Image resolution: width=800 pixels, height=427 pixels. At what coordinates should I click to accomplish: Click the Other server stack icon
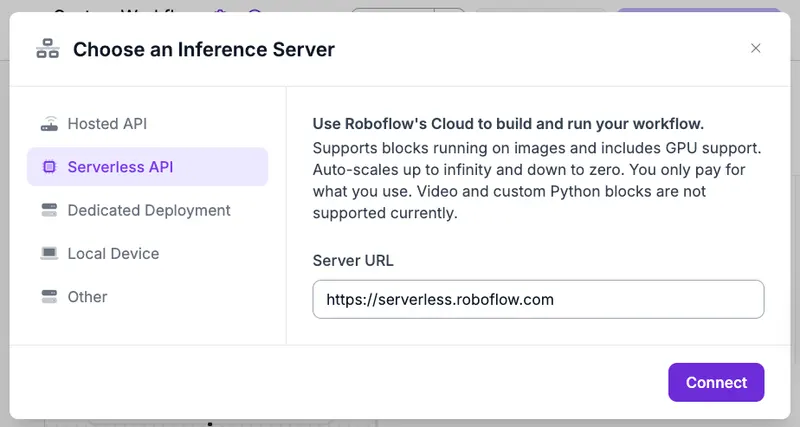(49, 297)
